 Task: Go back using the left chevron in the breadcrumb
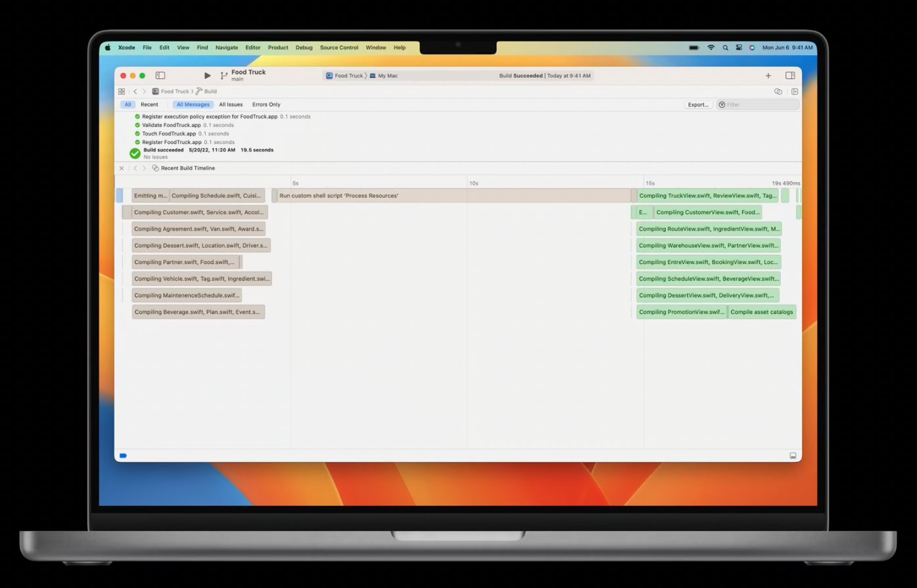[136, 91]
